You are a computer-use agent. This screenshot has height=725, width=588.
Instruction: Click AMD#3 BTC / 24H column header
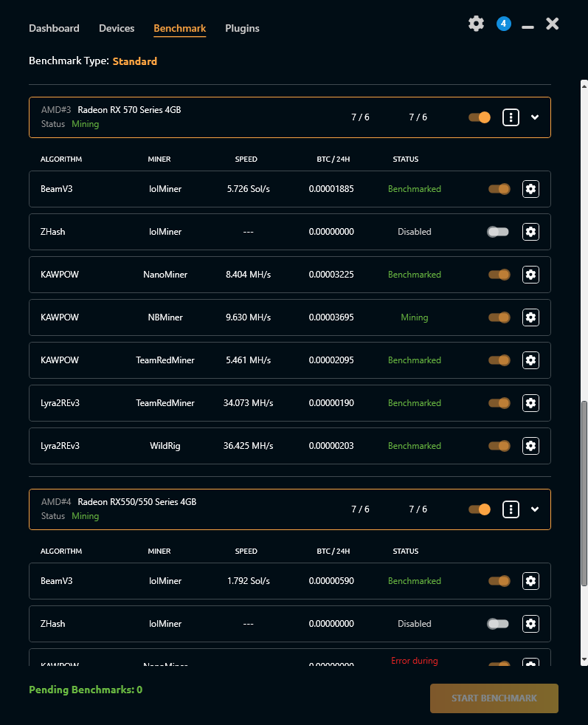[333, 159]
